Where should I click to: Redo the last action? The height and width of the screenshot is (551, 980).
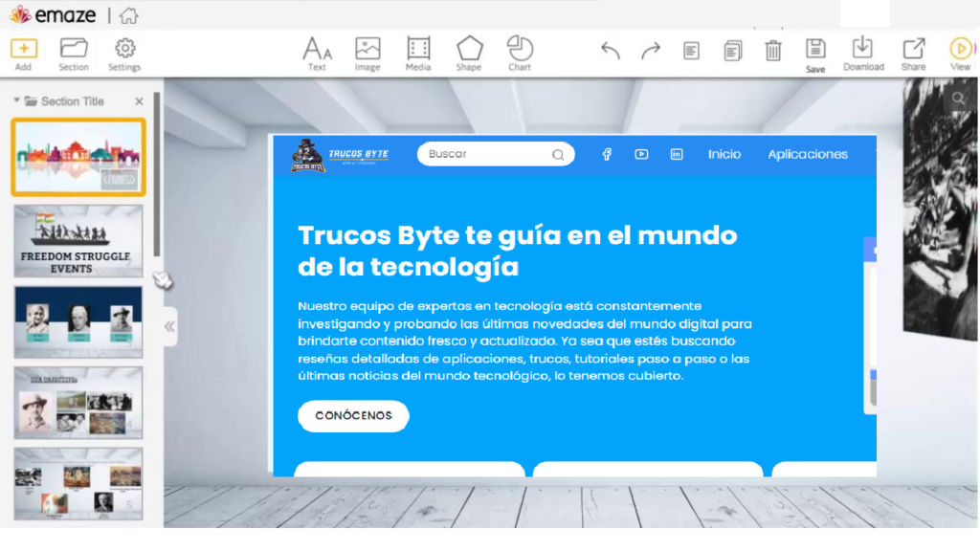651,50
